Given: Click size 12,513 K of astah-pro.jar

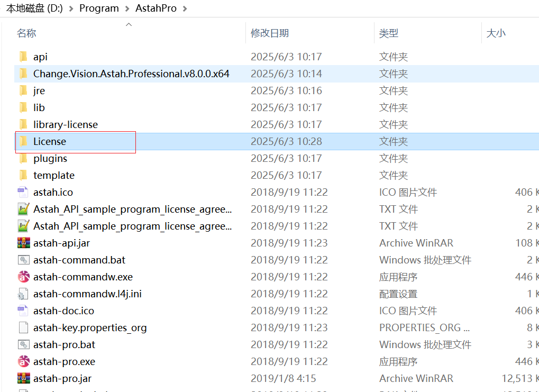Looking at the screenshot, I should click(520, 379).
